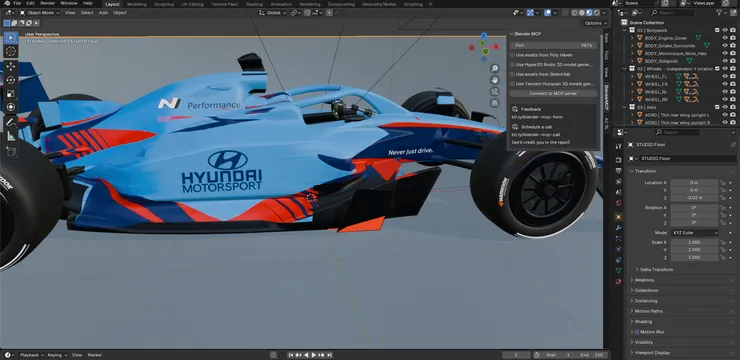Enable Use assets from Sketchfab
Screen dimensions: 740x360
(x=513, y=74)
